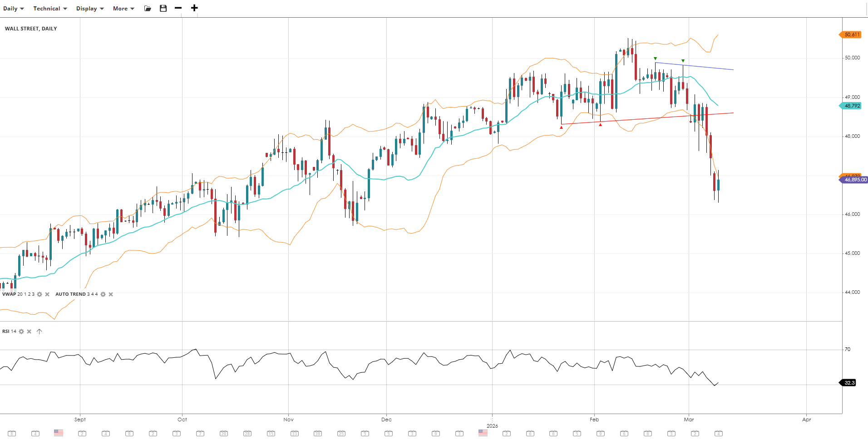The width and height of the screenshot is (868, 439).
Task: Open Auto Trend settings gear
Action: point(103,294)
